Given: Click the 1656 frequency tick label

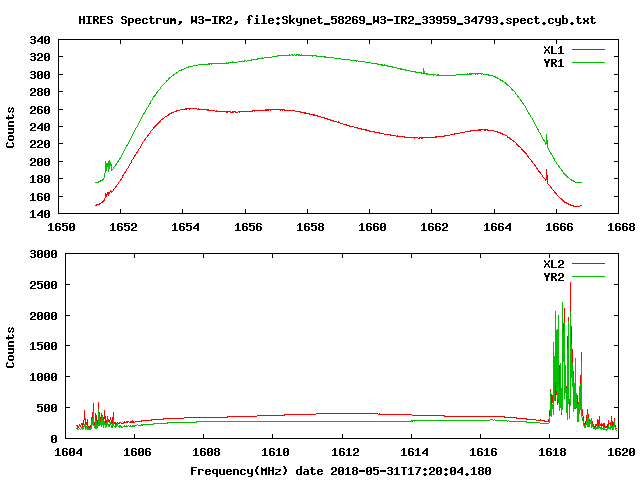Looking at the screenshot, I should (x=248, y=227).
